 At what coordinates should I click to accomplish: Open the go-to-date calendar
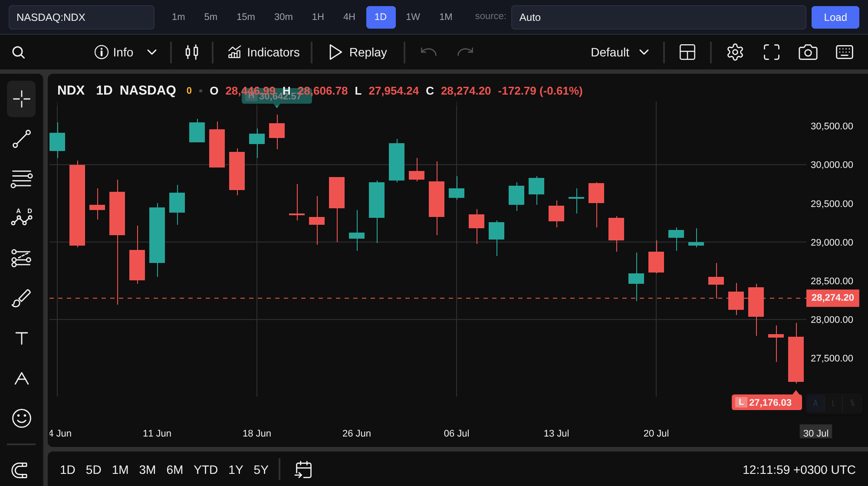(303, 470)
